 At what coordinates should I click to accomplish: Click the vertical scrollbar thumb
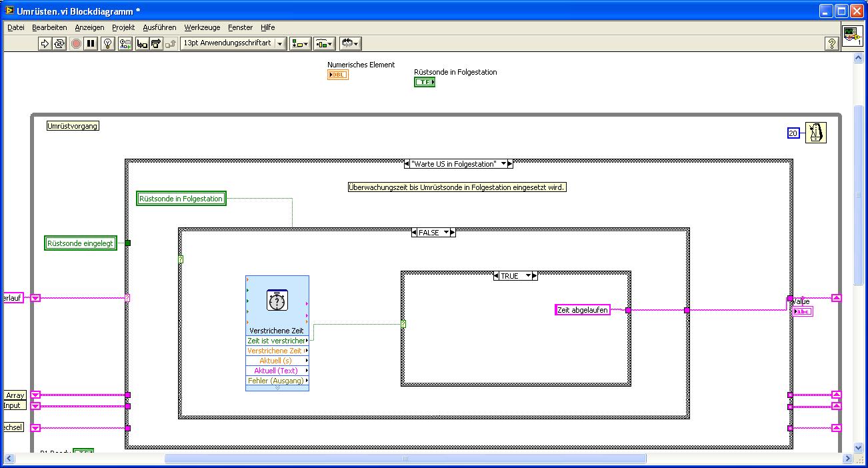click(x=859, y=195)
